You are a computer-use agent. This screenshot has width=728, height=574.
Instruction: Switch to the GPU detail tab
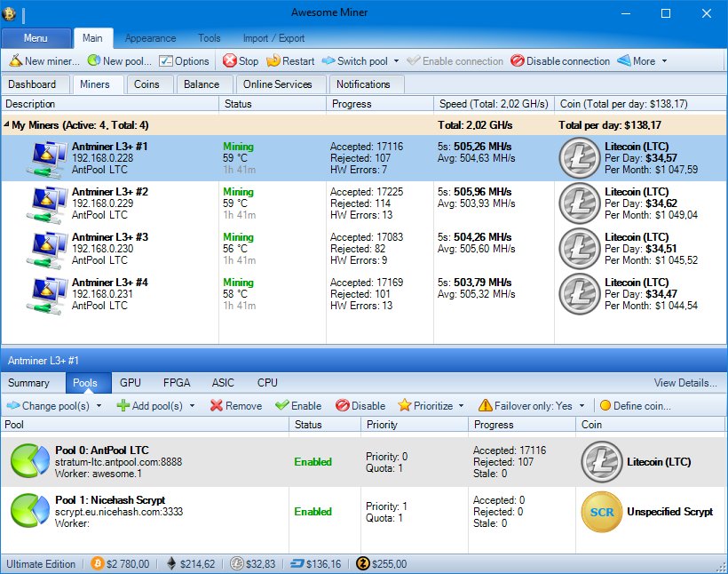(x=130, y=382)
